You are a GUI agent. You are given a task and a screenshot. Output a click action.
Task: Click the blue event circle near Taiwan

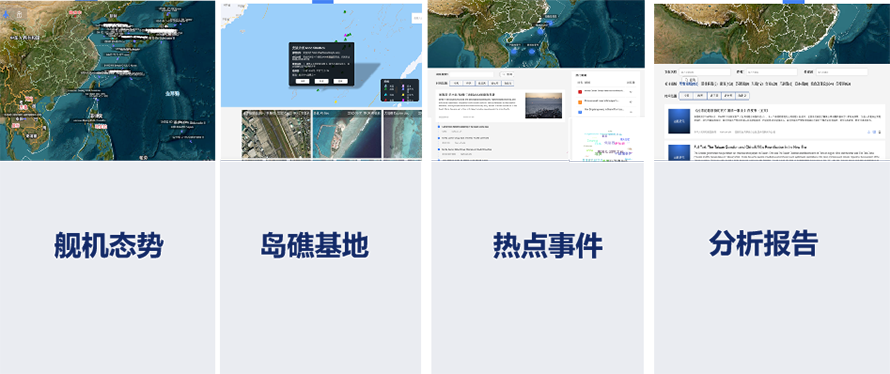pyautogui.click(x=540, y=32)
